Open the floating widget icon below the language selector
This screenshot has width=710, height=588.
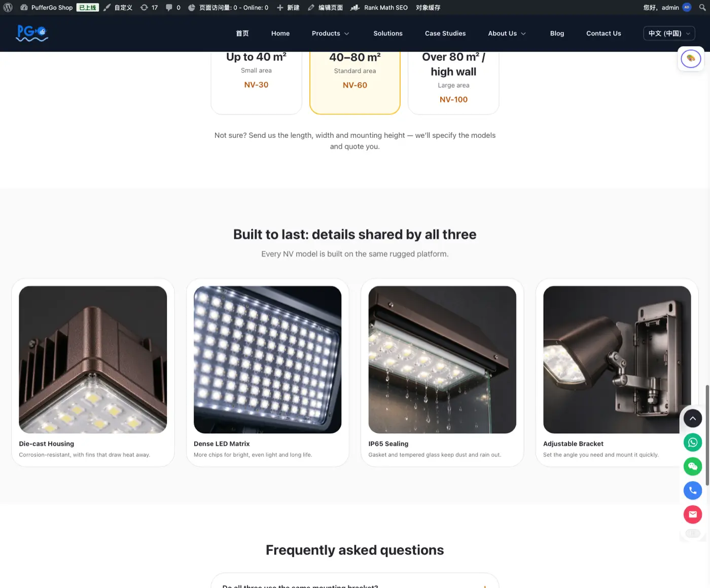click(x=691, y=59)
